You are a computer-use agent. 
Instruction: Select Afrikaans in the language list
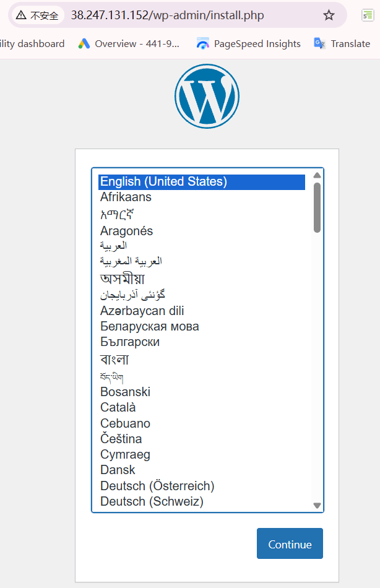202,197
